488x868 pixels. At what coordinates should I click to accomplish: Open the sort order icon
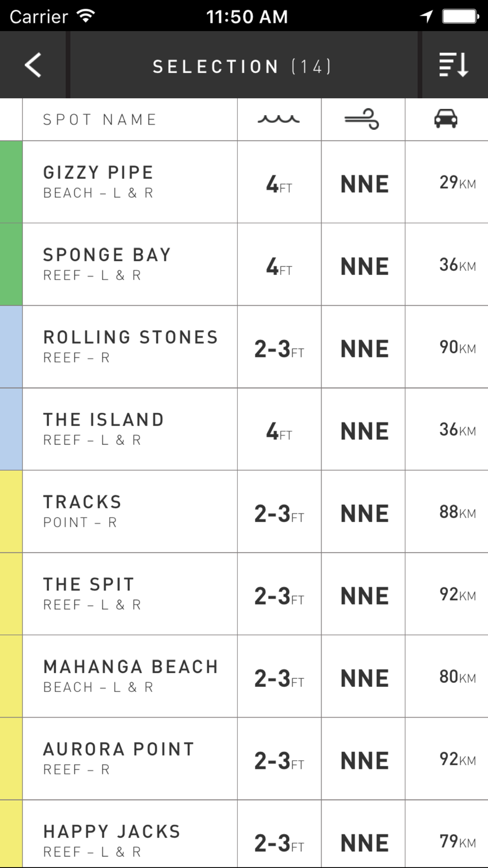[x=454, y=65]
